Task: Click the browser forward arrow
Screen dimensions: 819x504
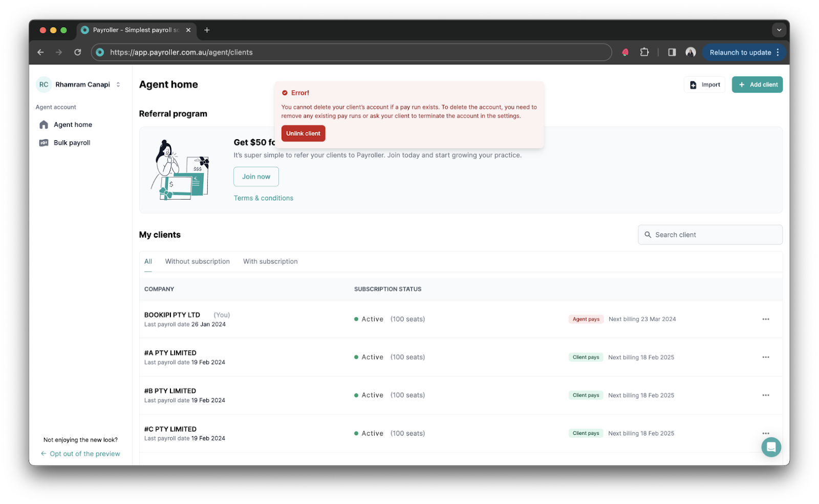Action: tap(59, 52)
